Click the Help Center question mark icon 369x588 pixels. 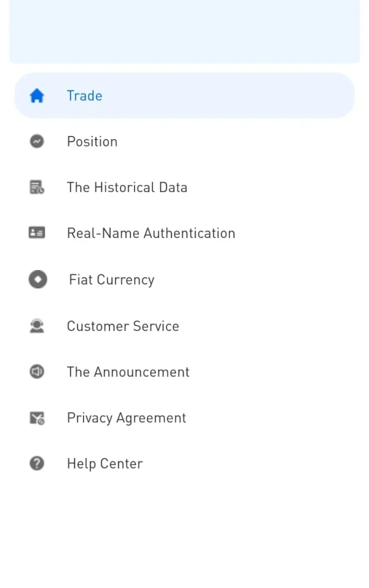tap(37, 463)
